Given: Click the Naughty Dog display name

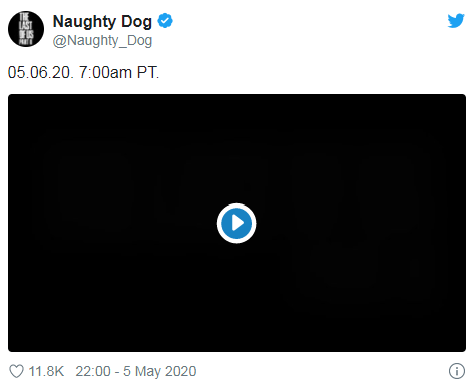Looking at the screenshot, I should (x=102, y=22).
